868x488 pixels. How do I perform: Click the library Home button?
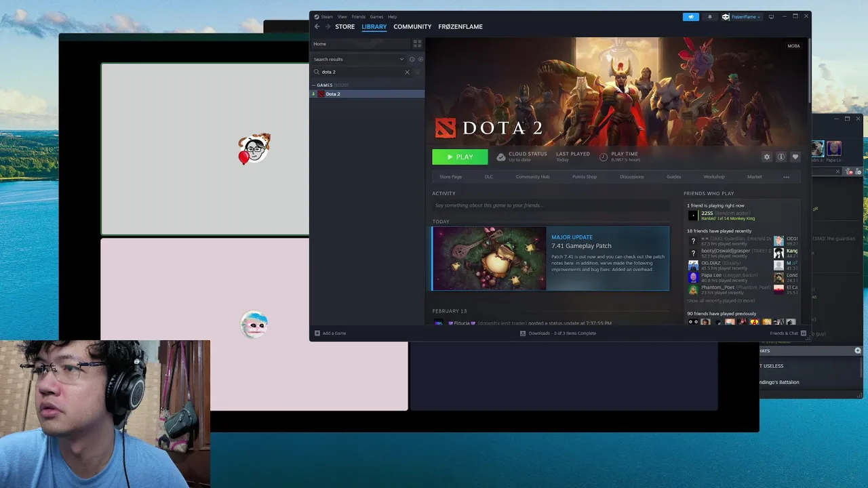click(361, 43)
